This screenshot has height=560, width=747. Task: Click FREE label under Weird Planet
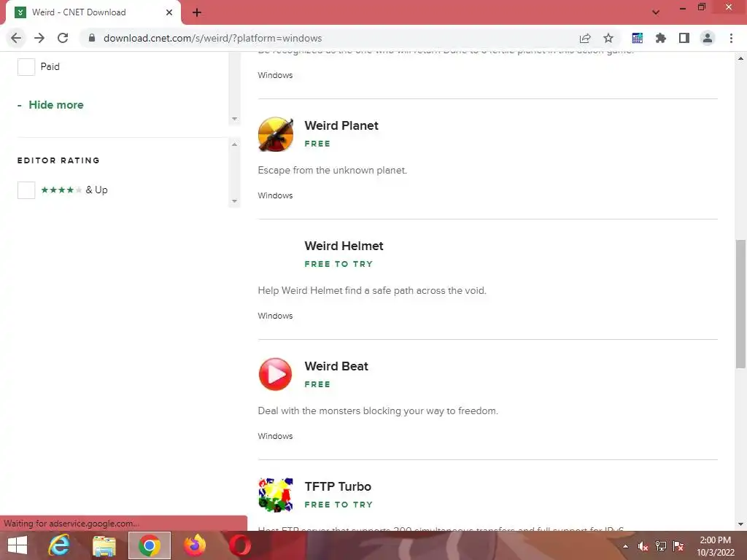point(317,144)
